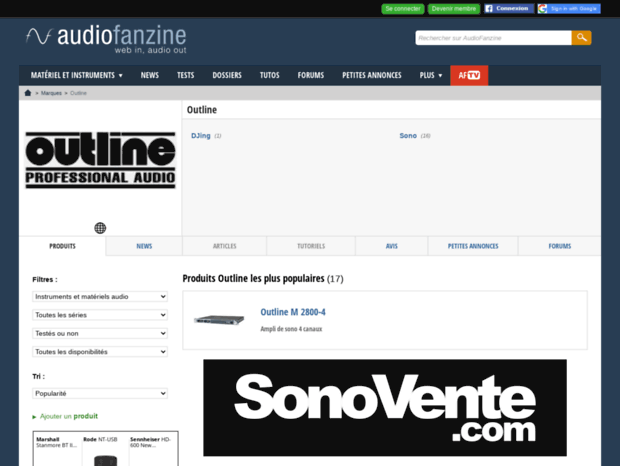Switch to the Avis tab
The width and height of the screenshot is (620, 466).
[x=392, y=246]
